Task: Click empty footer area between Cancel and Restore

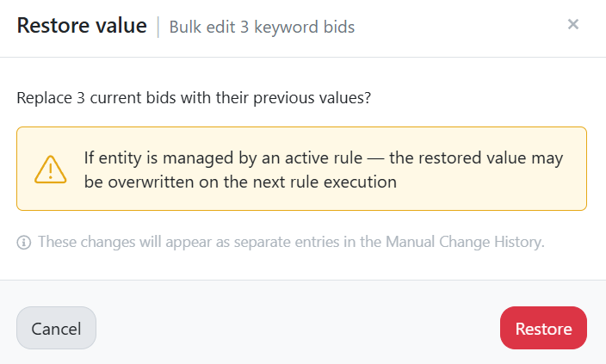Action: pyautogui.click(x=298, y=328)
